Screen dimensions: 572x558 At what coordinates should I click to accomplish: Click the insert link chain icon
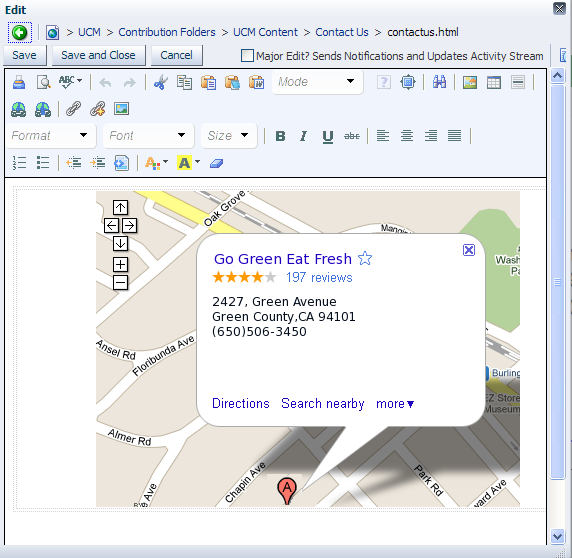[x=73, y=109]
